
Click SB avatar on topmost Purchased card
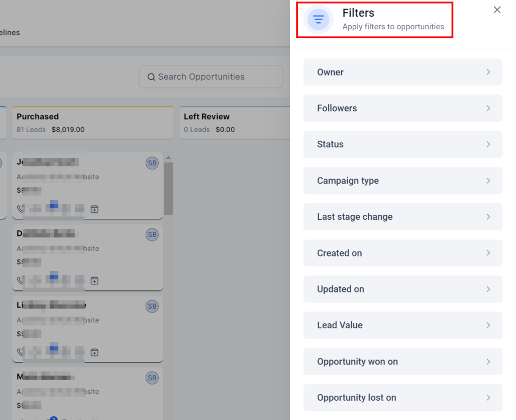[x=152, y=163]
